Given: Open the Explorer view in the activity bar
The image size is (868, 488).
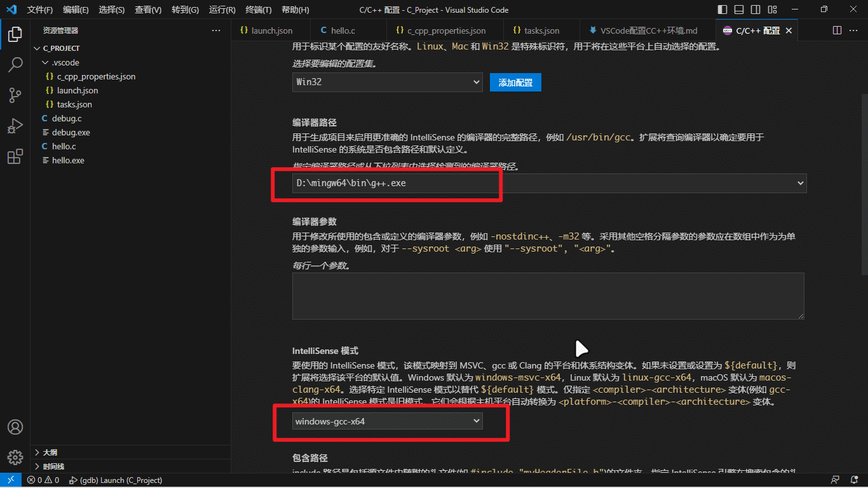Looking at the screenshot, I should coord(15,34).
